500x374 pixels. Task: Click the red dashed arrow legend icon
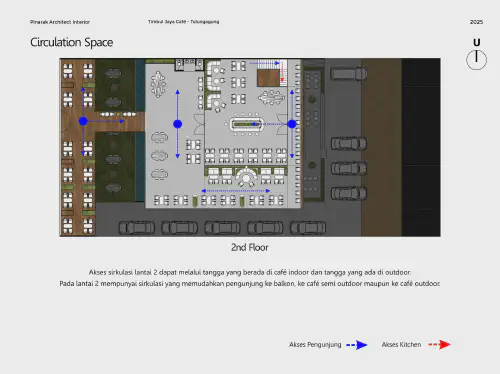[x=439, y=344]
